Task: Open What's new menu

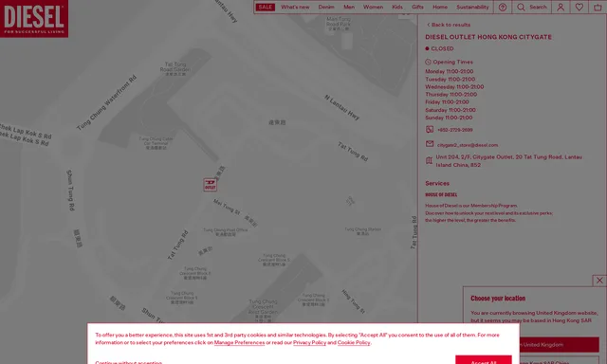Action: click(x=295, y=7)
